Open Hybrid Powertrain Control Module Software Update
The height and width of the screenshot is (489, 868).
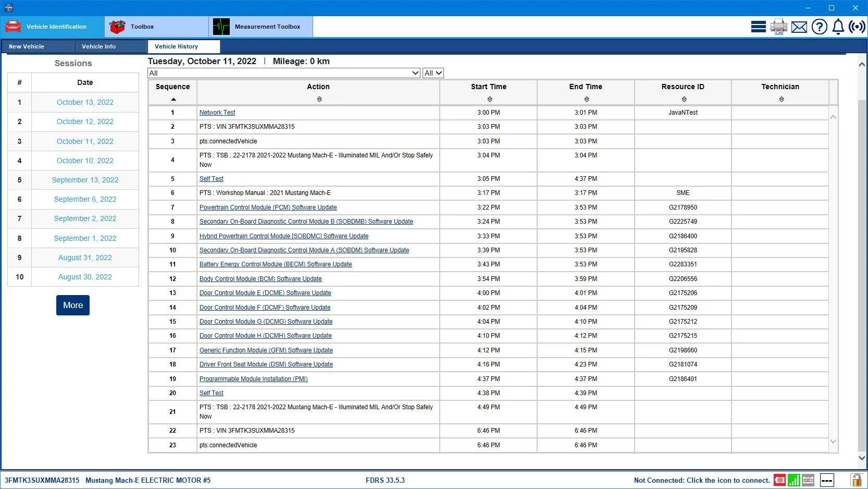pos(284,236)
